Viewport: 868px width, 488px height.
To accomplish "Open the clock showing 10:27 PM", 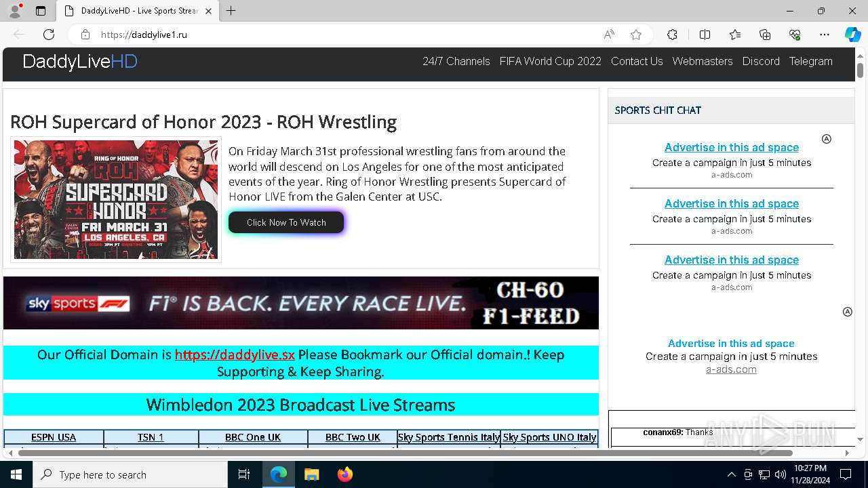I will tap(810, 474).
